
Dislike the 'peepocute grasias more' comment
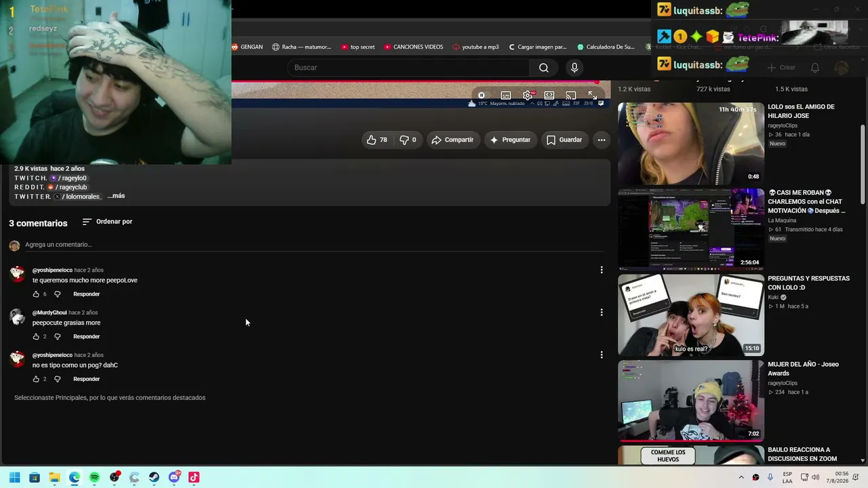coord(57,337)
